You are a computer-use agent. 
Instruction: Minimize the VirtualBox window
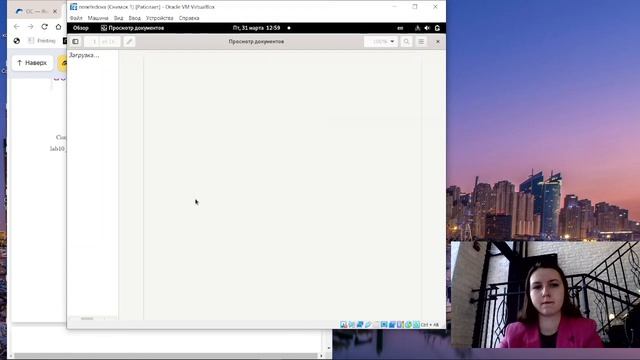pyautogui.click(x=394, y=7)
